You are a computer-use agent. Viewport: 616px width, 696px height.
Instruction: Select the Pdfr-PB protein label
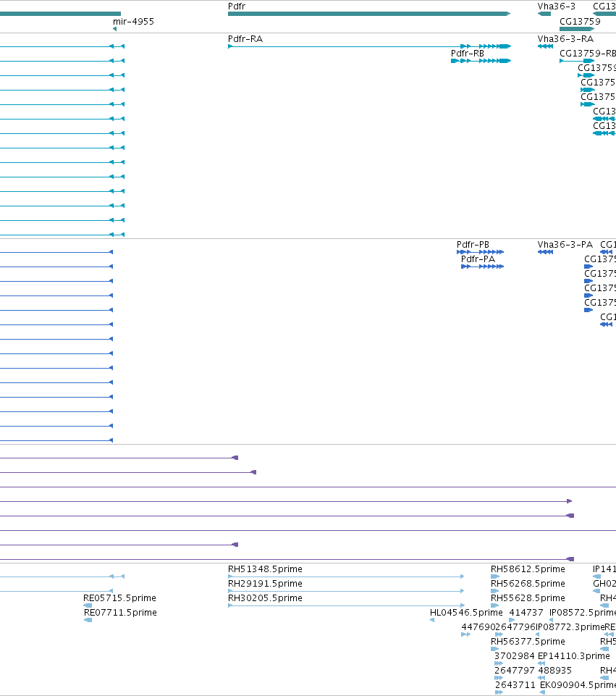(x=473, y=245)
